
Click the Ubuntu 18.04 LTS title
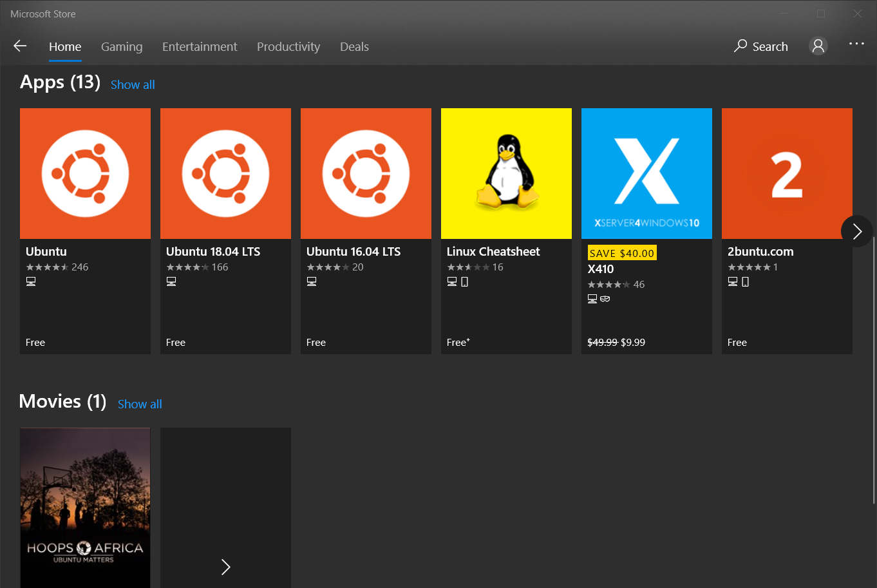click(x=213, y=251)
